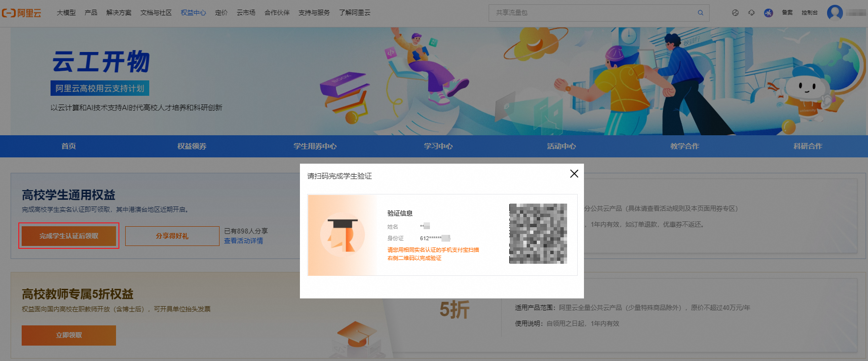Open 权益中心 in top navigation
868x361 pixels.
pyautogui.click(x=193, y=13)
